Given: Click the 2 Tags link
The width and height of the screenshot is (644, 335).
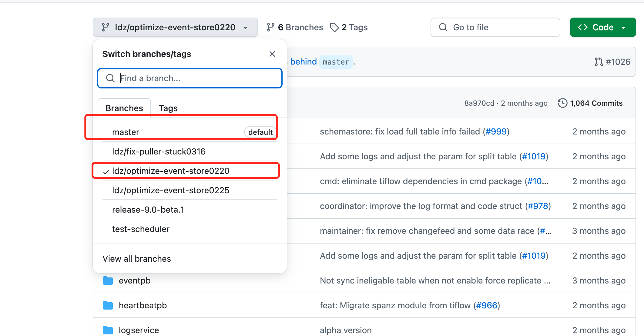Looking at the screenshot, I should (349, 27).
